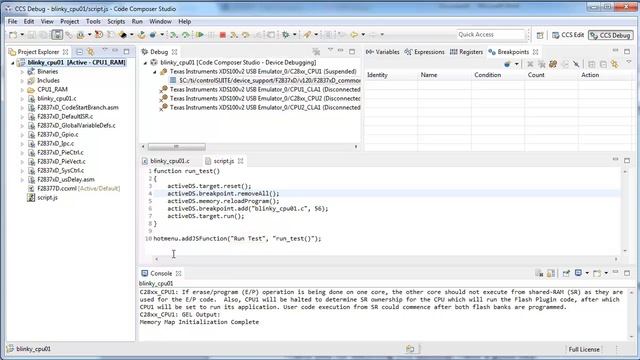
Task: Click the yellow back navigation arrow
Action: pos(354,35)
